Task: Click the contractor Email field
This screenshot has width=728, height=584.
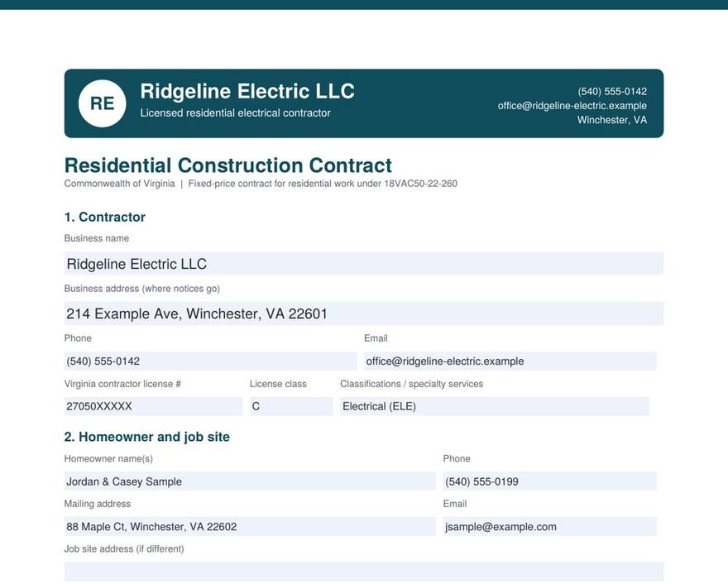Action: pyautogui.click(x=510, y=361)
